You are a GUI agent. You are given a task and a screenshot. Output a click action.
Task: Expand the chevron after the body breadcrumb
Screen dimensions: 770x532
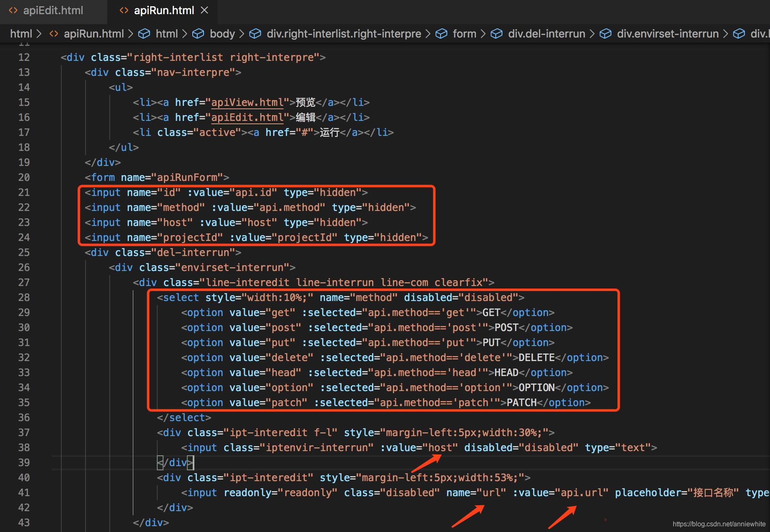(242, 34)
